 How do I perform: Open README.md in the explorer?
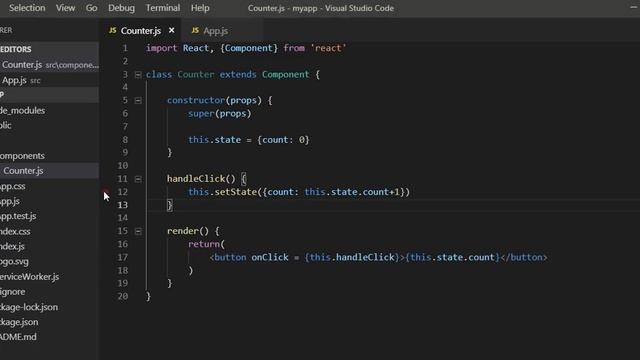18,337
